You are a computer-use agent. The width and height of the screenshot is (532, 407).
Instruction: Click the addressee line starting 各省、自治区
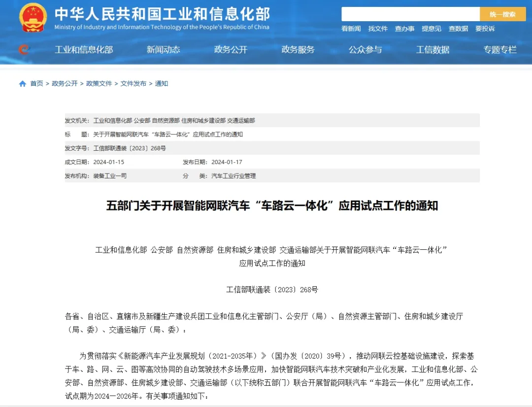(265, 323)
